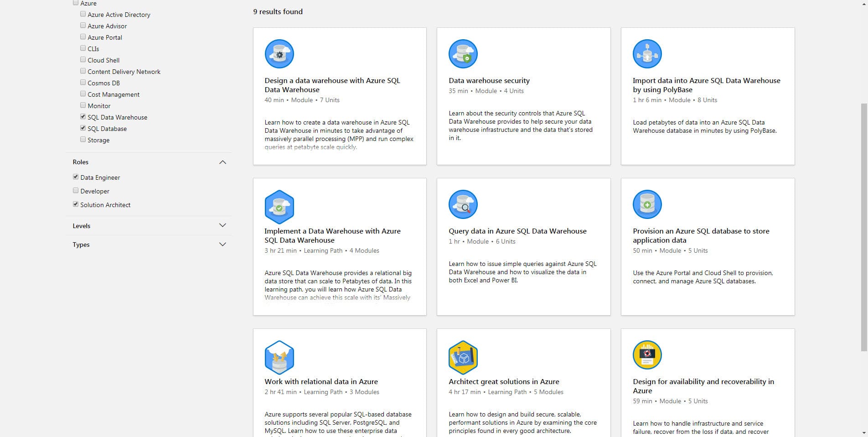
Task: Toggle the top-level Azure checkbox
Action: point(76,3)
